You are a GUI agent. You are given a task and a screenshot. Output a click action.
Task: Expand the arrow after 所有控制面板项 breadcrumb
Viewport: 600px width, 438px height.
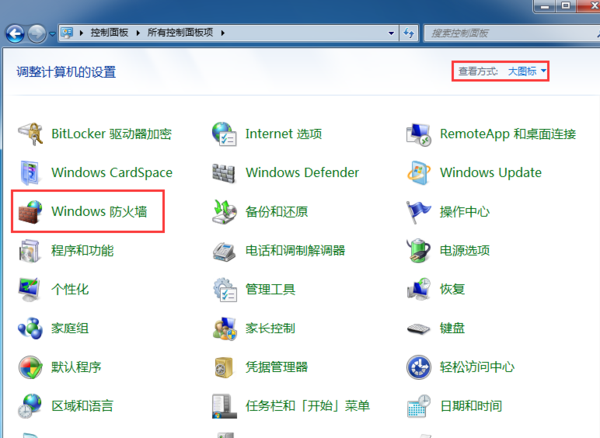pos(222,33)
